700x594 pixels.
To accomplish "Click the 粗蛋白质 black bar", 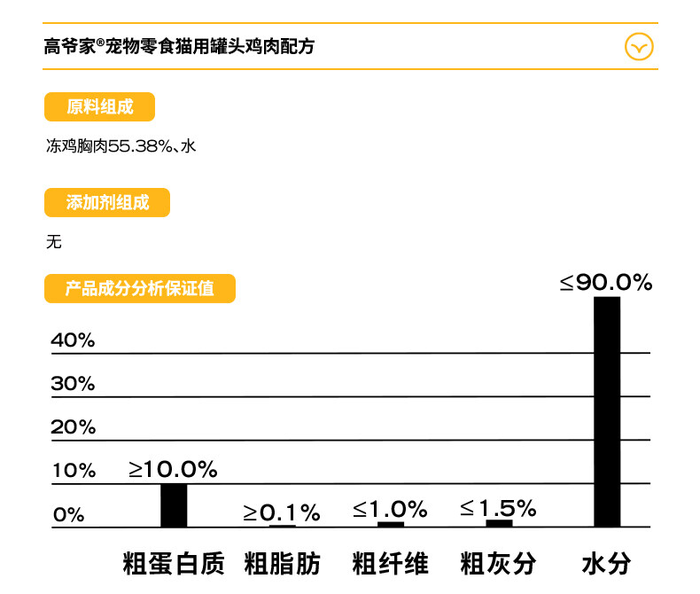I will click(174, 505).
